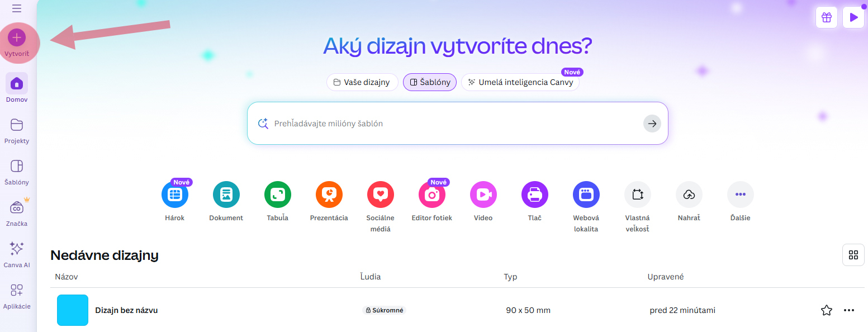
Task: Choose Vlastná veľkosť custom size
Action: point(638,195)
